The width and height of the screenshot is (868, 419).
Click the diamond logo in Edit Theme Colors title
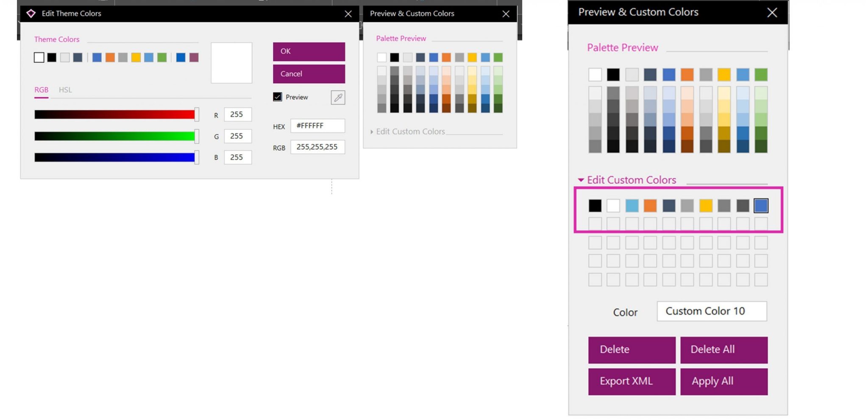coord(31,14)
